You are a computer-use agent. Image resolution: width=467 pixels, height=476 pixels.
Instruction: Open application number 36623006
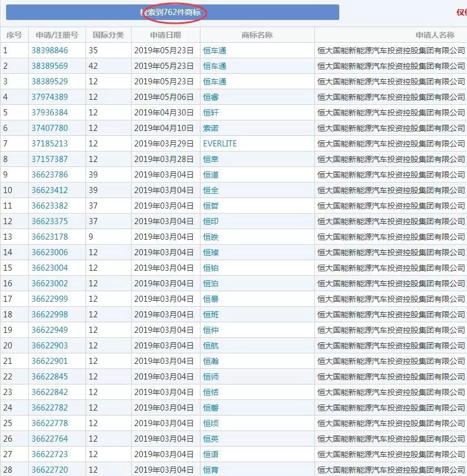click(x=49, y=252)
